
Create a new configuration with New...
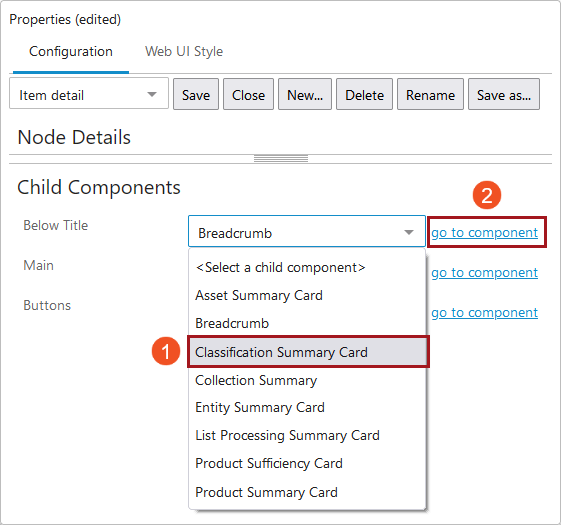[305, 94]
